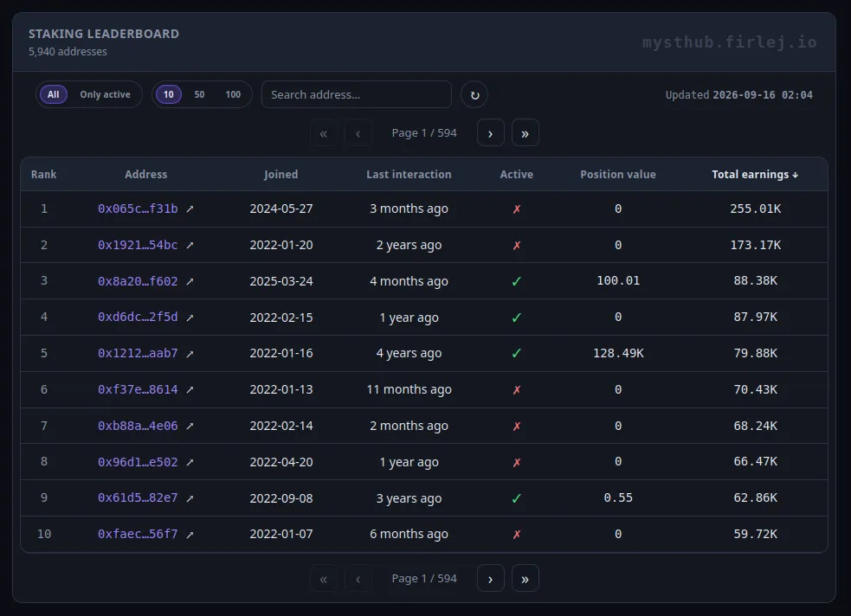Open address 0x065c…f31b
851x616 pixels.
click(138, 209)
